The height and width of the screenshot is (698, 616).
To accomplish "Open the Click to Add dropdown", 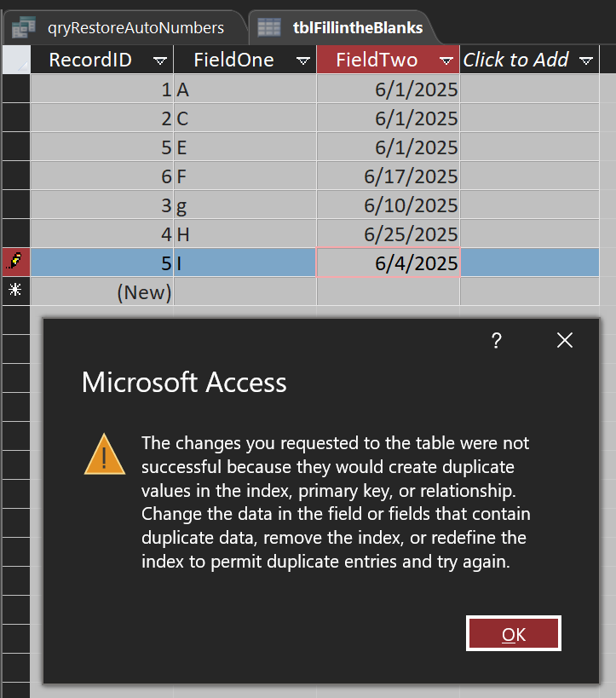I will pos(586,61).
